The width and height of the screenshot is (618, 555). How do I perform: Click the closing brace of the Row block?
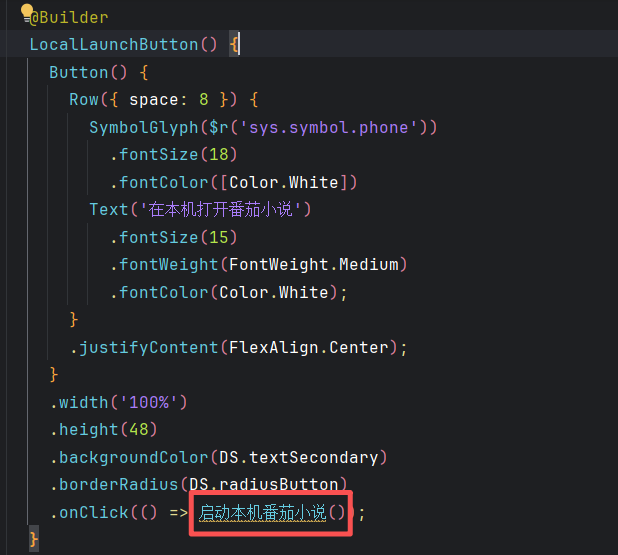pyautogui.click(x=74, y=319)
